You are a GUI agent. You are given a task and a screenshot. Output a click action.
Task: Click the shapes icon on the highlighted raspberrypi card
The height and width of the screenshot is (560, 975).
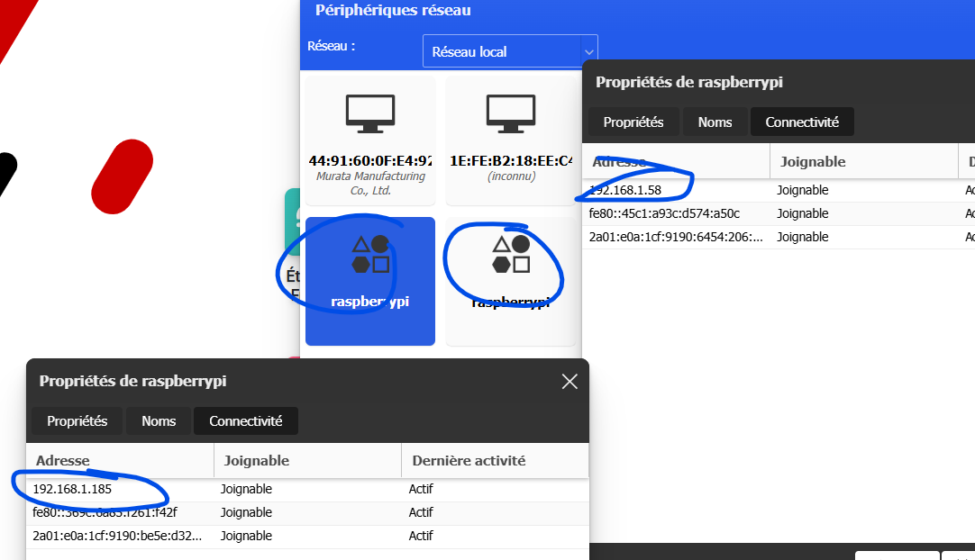[x=370, y=254]
